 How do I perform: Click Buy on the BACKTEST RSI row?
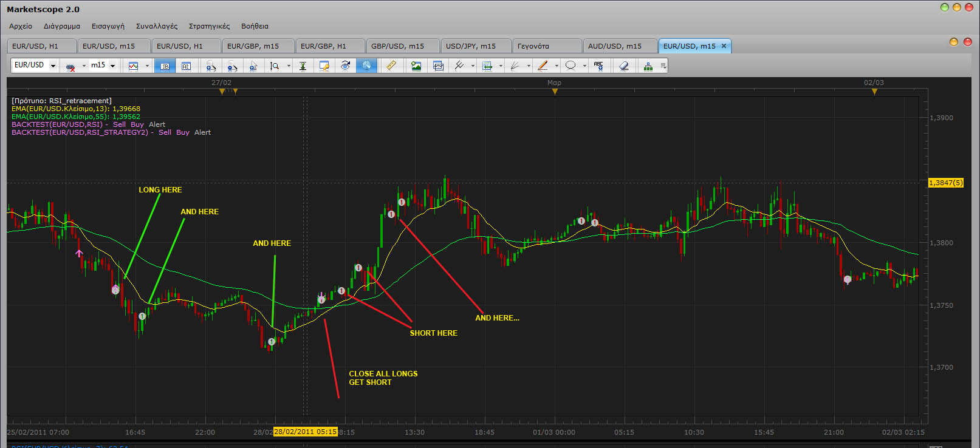pyautogui.click(x=137, y=124)
